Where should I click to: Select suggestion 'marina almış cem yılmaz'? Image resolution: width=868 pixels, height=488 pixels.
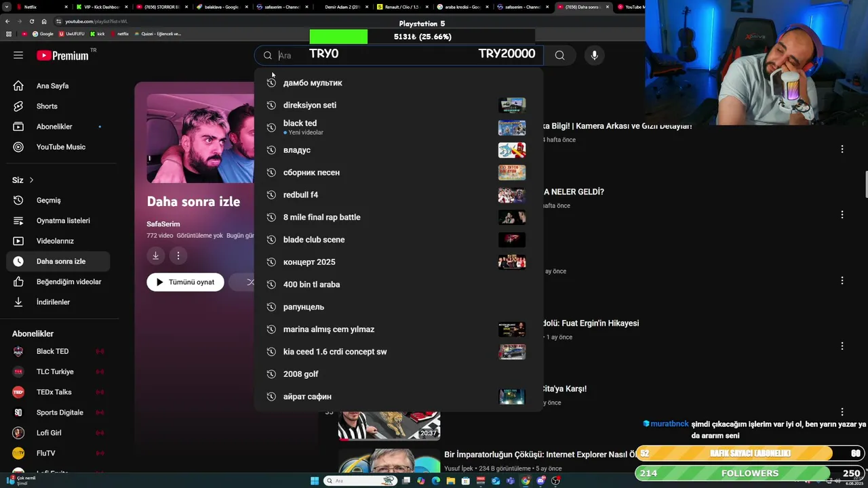coord(398,329)
